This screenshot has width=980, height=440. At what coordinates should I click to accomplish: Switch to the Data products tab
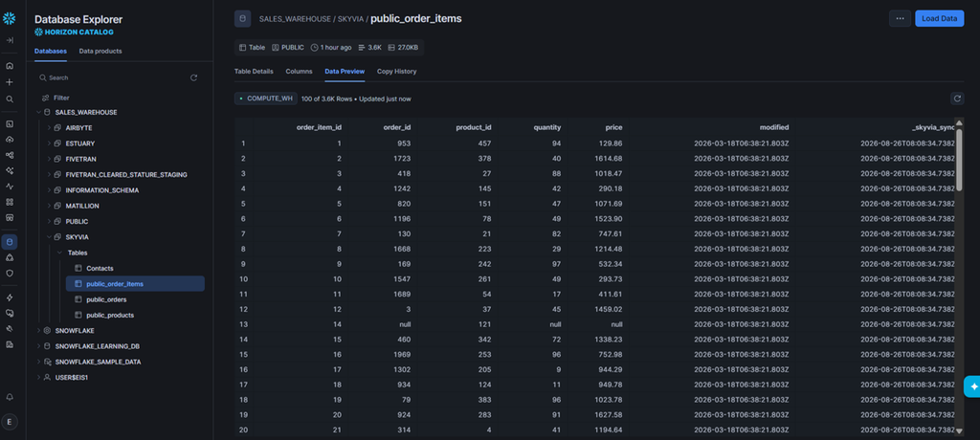100,52
